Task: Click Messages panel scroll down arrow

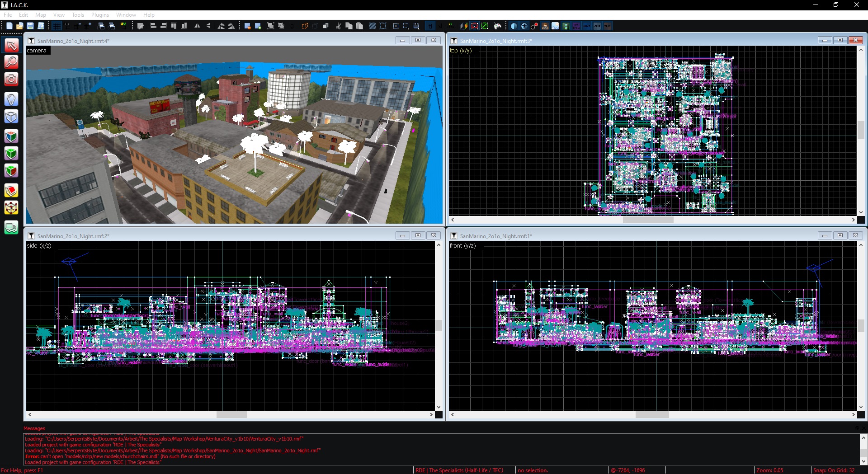Action: (x=863, y=461)
